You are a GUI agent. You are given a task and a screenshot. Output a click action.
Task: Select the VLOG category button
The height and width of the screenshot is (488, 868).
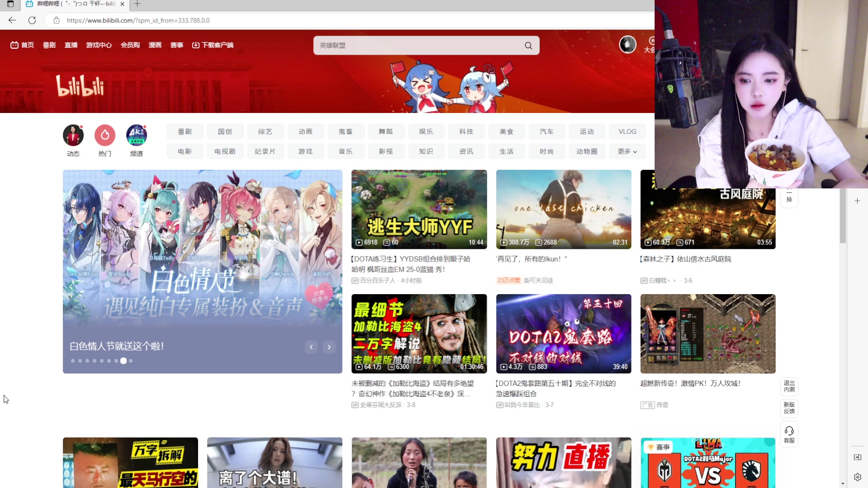click(627, 131)
